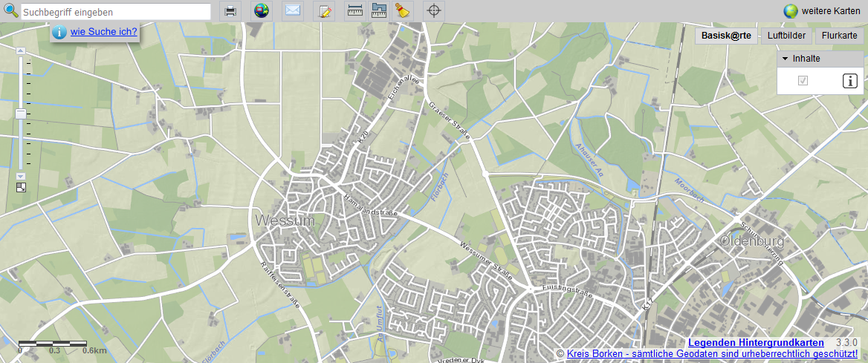Switch to the Flurkarte map view
Image resolution: width=868 pixels, height=363 pixels.
pos(839,36)
